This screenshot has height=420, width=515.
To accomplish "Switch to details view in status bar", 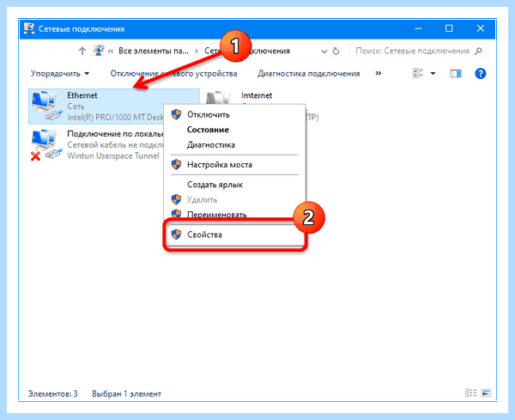I will [x=470, y=393].
